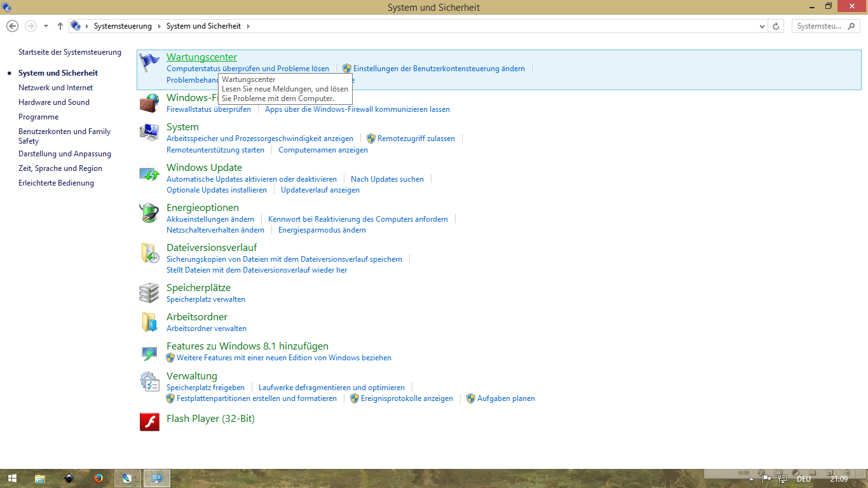Click Speicherplatz verwalten
868x488 pixels.
pos(206,299)
